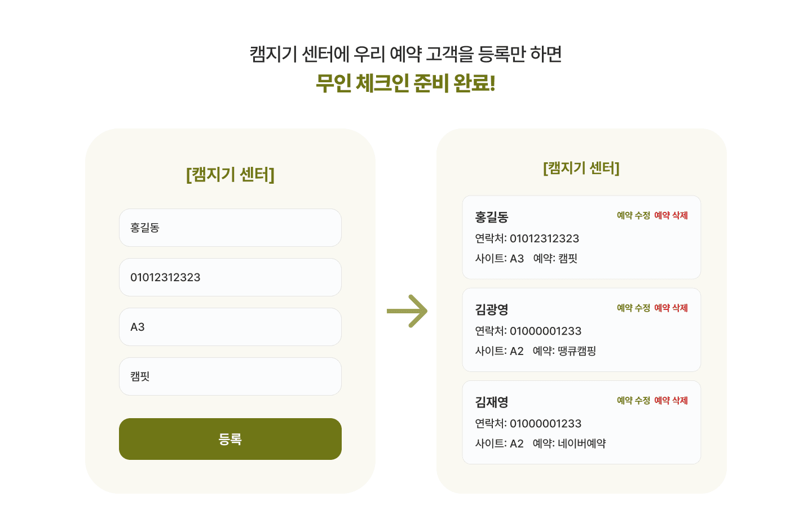Select the 김재영 customer card
This screenshot has height=532, width=812.
[581, 422]
